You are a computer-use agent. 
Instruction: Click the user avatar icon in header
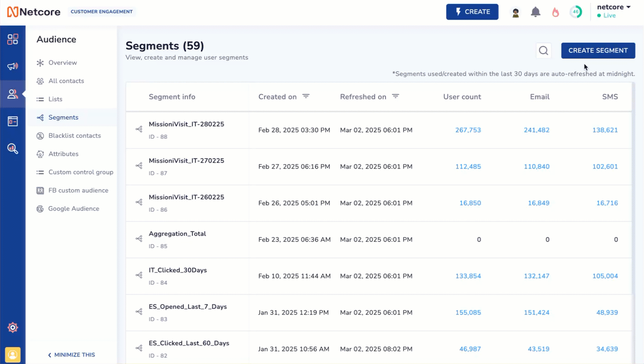(516, 12)
